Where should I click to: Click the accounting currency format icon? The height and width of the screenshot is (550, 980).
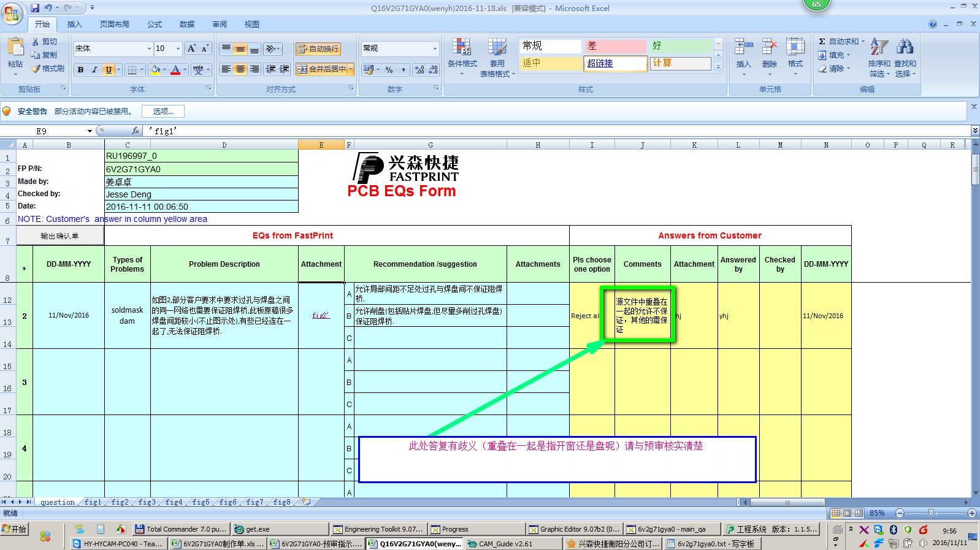click(369, 70)
